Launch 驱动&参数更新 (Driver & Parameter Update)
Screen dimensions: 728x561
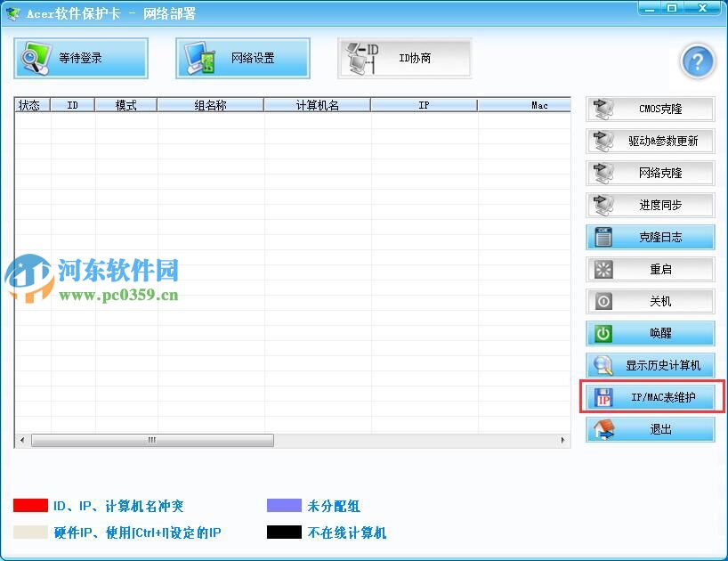tap(649, 141)
